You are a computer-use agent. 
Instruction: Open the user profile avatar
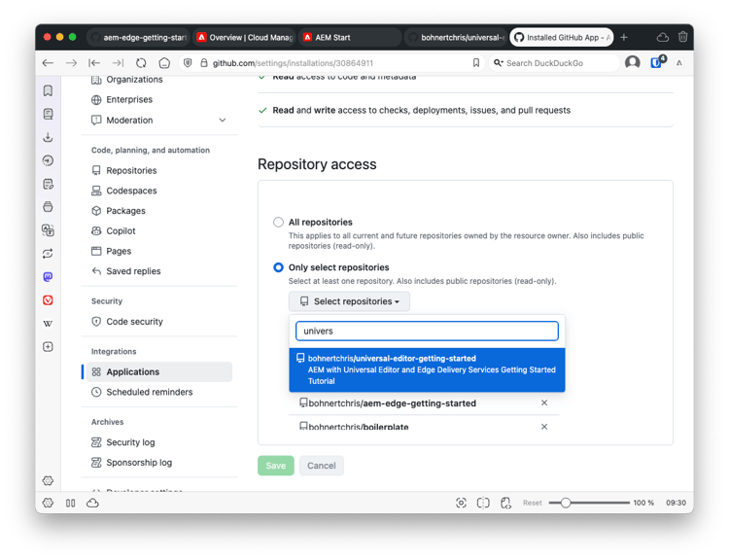633,62
